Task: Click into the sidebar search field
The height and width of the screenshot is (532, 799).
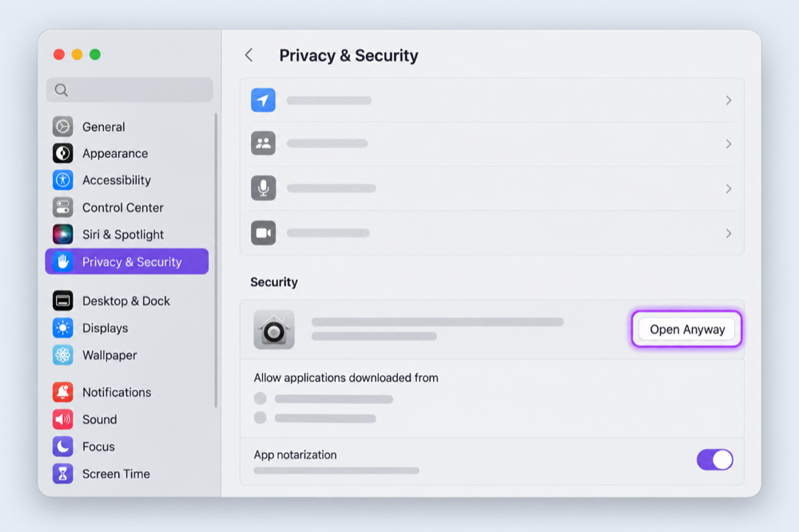Action: pyautogui.click(x=129, y=90)
